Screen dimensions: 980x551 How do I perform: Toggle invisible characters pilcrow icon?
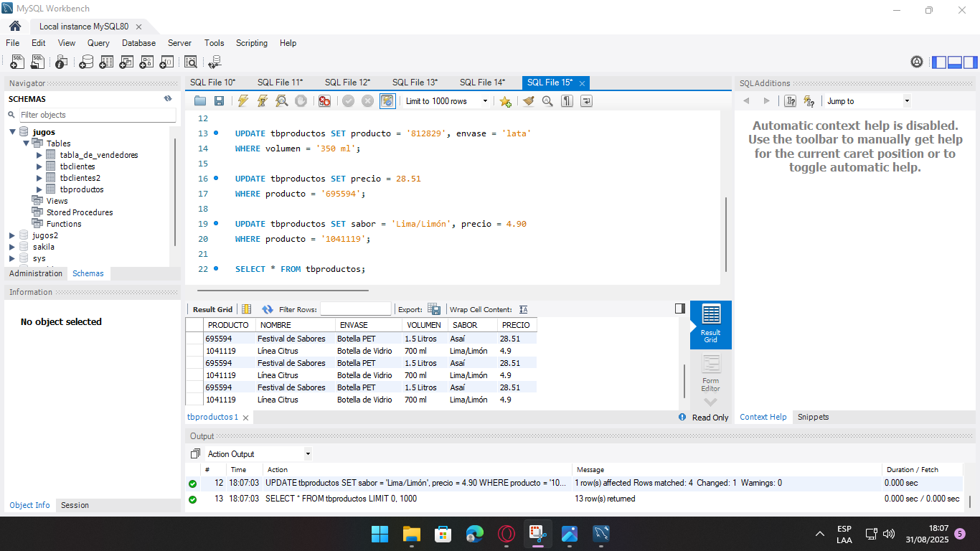567,101
